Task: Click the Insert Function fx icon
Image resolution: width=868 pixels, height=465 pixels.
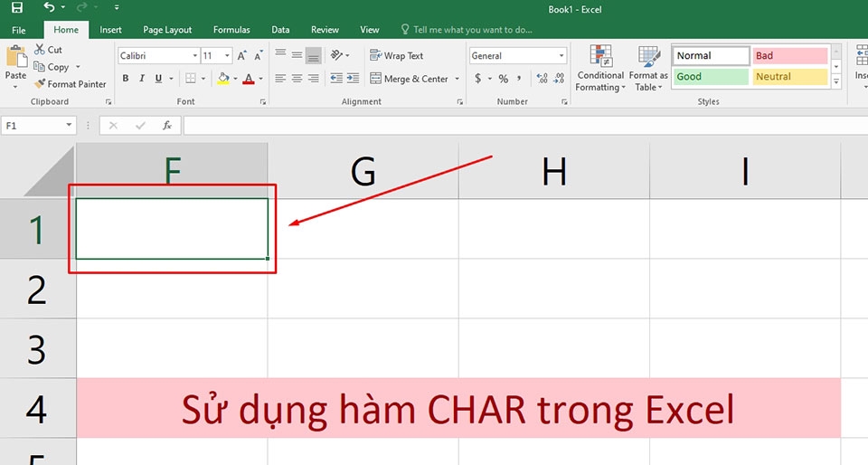Action: [x=166, y=125]
